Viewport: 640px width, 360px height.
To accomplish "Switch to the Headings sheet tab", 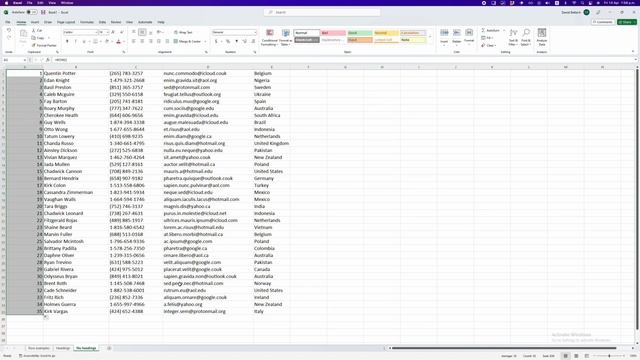I will point(63,348).
